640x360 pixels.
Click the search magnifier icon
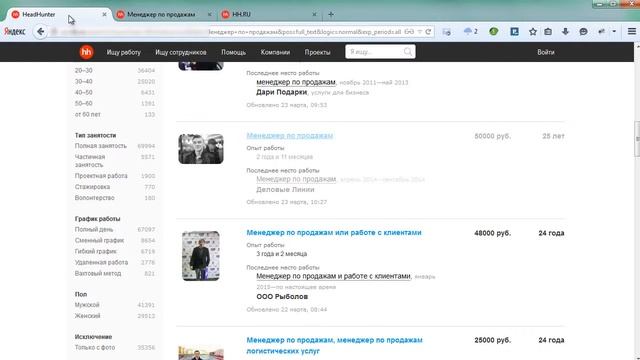click(408, 52)
